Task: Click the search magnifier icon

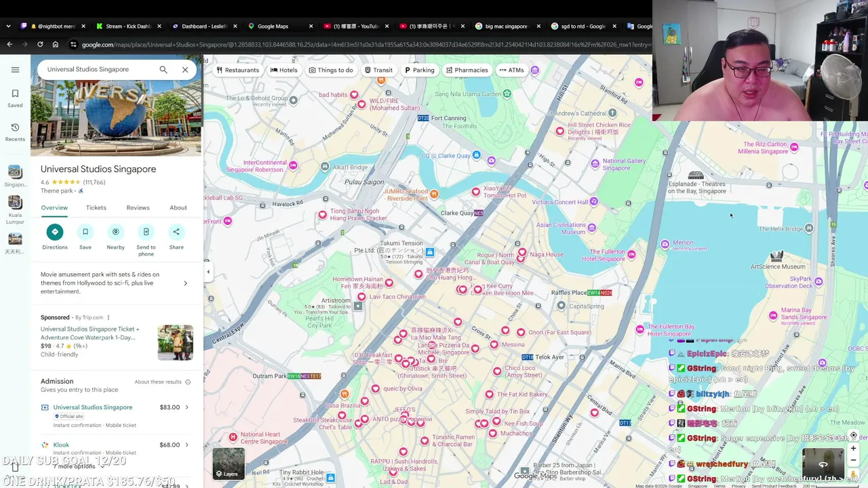Action: coord(163,69)
